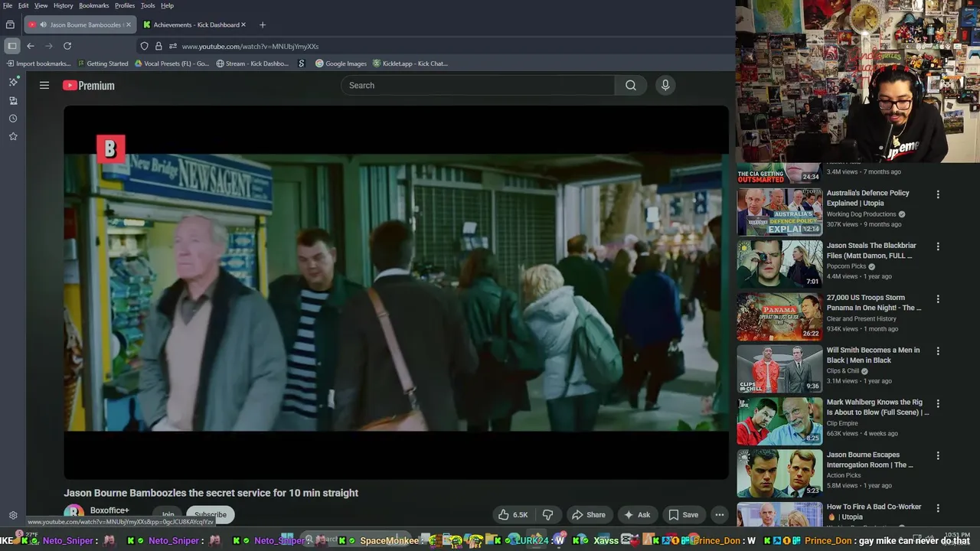Click the site security padlock icon
This screenshot has width=980, height=551.
pos(158,46)
